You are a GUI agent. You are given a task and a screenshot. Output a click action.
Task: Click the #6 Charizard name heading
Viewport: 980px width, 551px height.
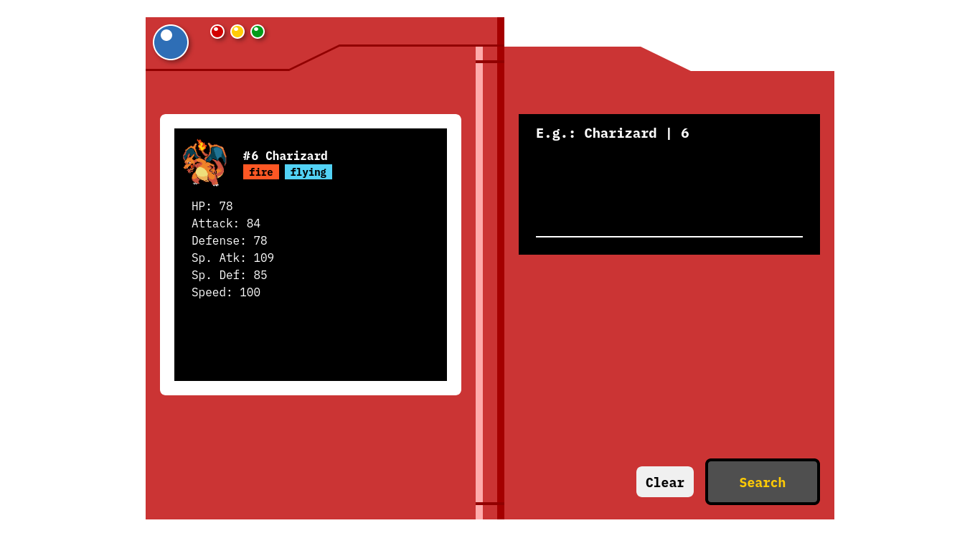(285, 156)
